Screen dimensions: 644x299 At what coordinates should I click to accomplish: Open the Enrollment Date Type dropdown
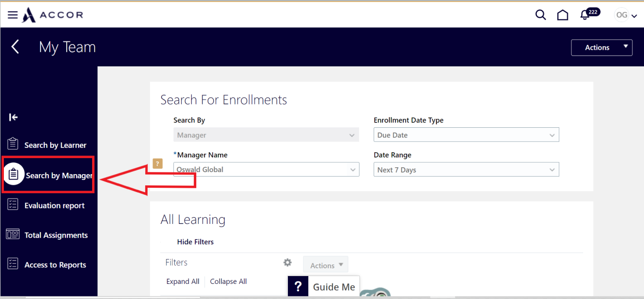click(x=466, y=135)
